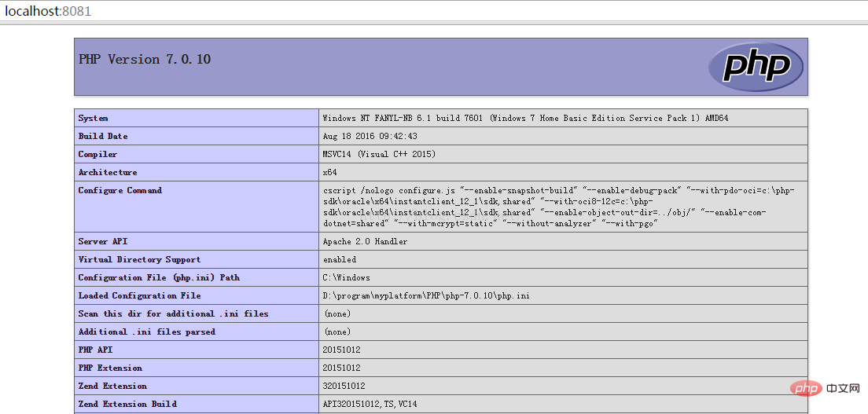Click the Apache 2.0 Handler value

(365, 241)
